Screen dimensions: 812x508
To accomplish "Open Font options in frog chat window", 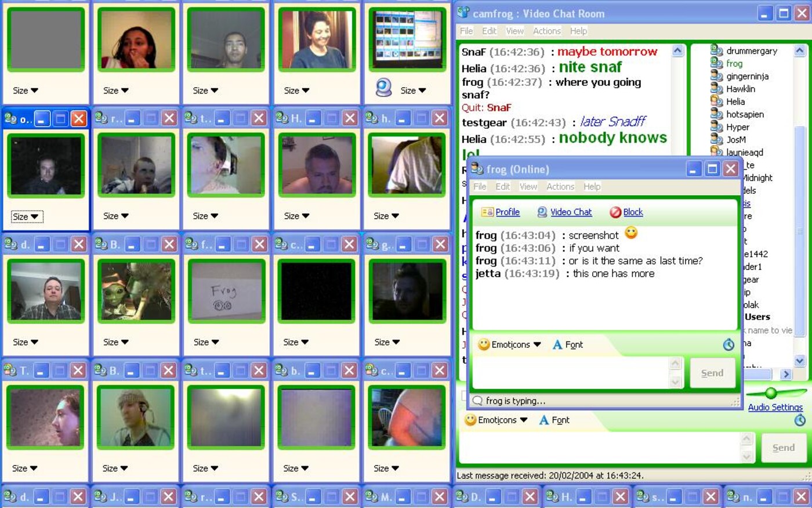I will point(568,345).
